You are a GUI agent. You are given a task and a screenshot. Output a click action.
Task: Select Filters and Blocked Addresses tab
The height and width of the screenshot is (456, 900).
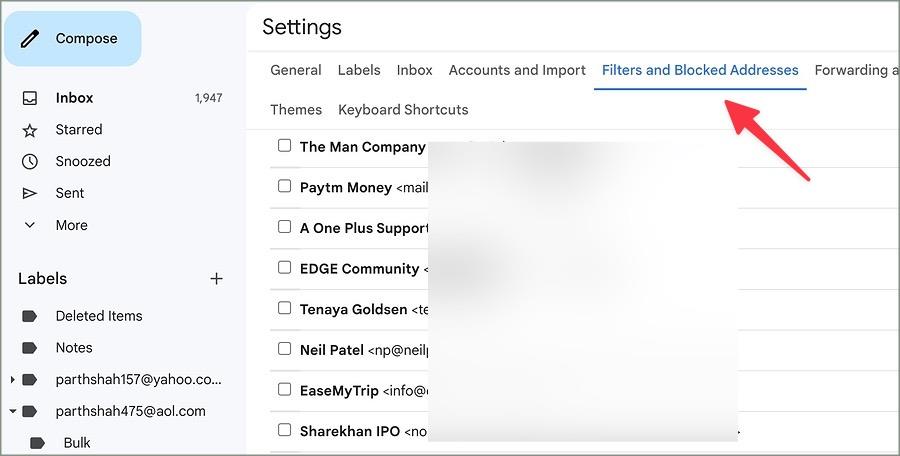[x=700, y=70]
